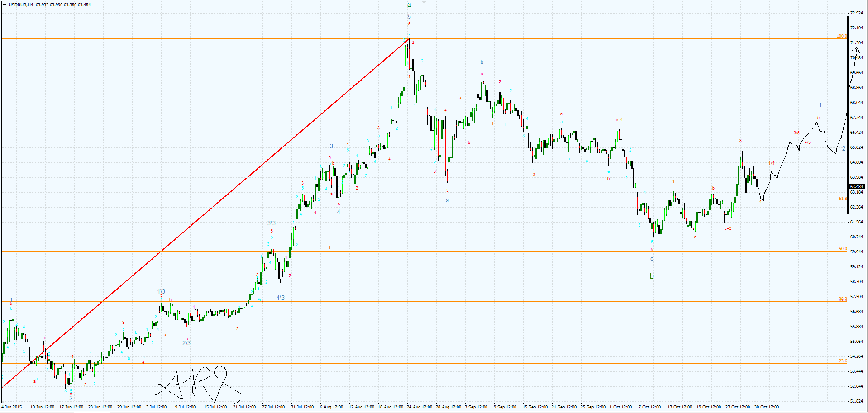This screenshot has width=868, height=413.
Task: Click the 55.884 price scale value
Action: [x=856, y=327]
